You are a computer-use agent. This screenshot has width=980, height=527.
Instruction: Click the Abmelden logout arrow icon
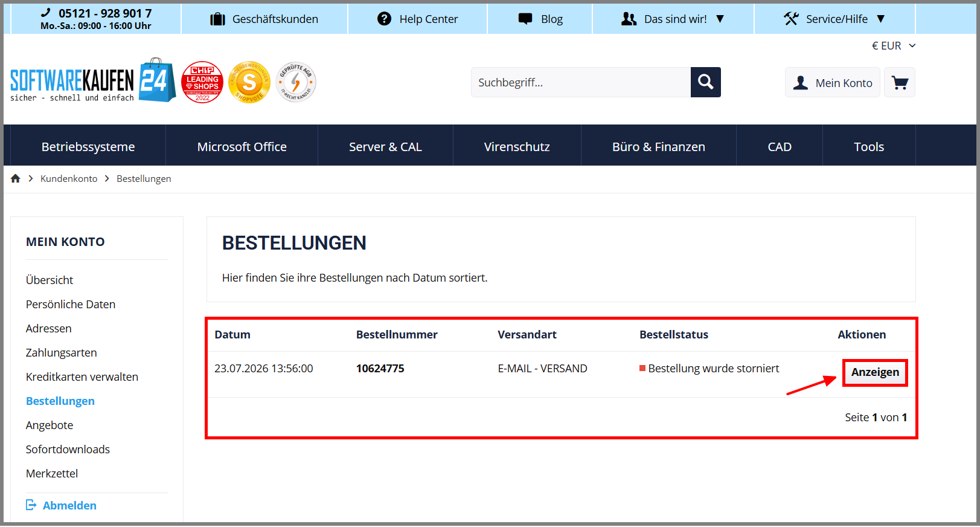31,505
